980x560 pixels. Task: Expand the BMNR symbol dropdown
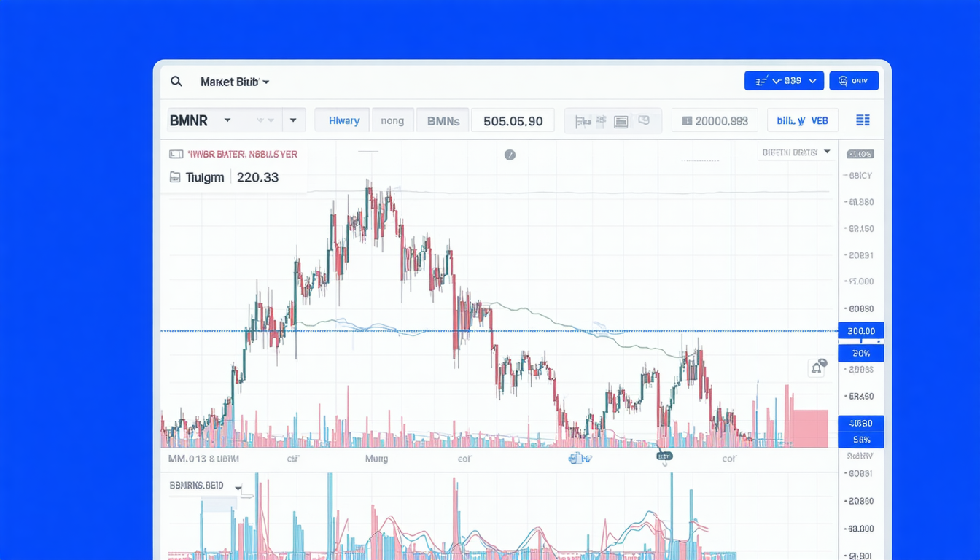(x=227, y=120)
